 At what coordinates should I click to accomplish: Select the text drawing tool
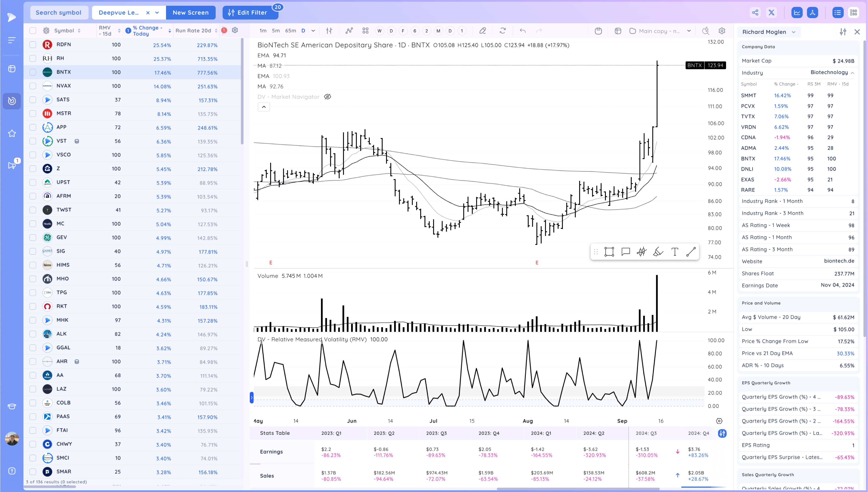(675, 252)
